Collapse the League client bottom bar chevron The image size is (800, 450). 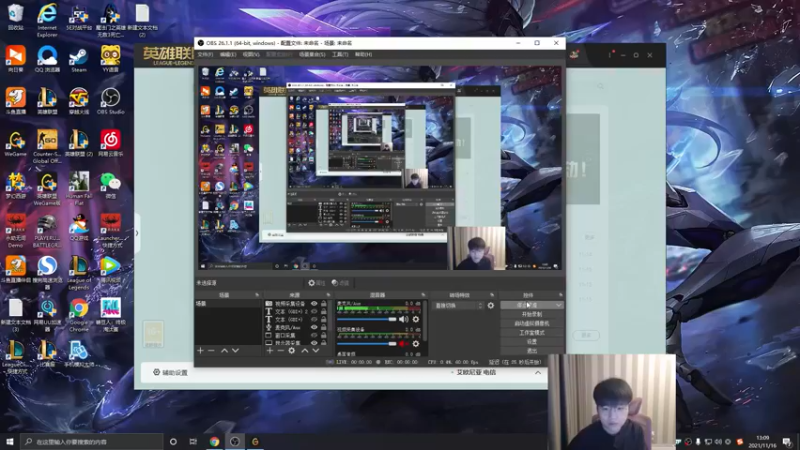click(x=538, y=373)
